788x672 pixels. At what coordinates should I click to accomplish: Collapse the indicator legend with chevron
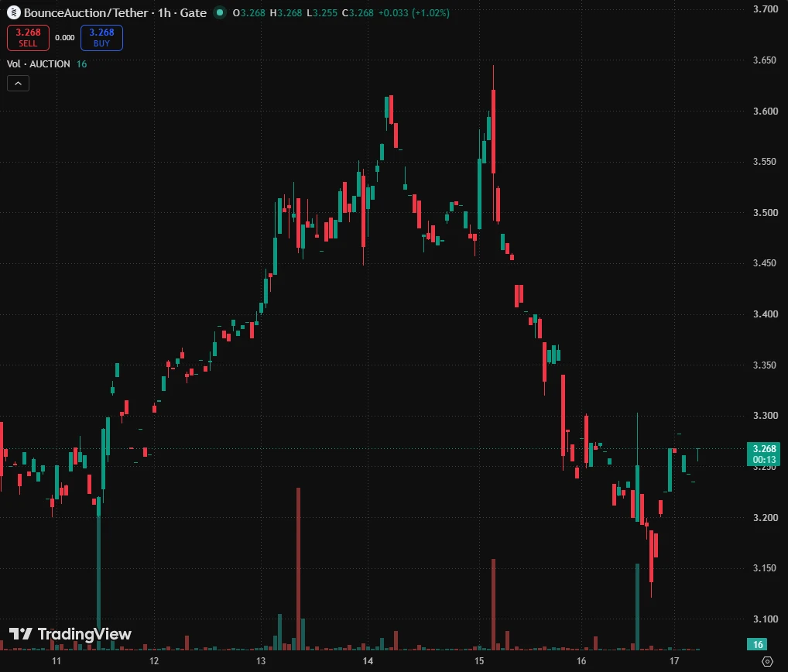[18, 84]
